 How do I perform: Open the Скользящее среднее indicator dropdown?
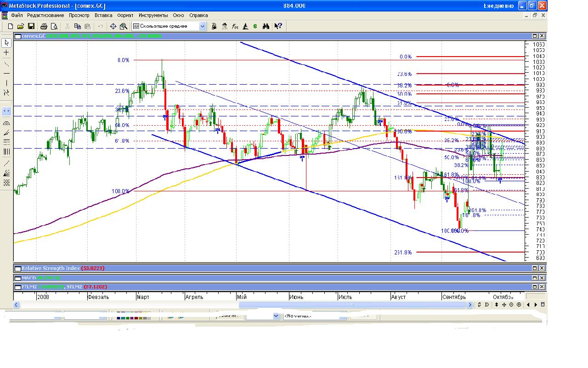click(x=202, y=26)
